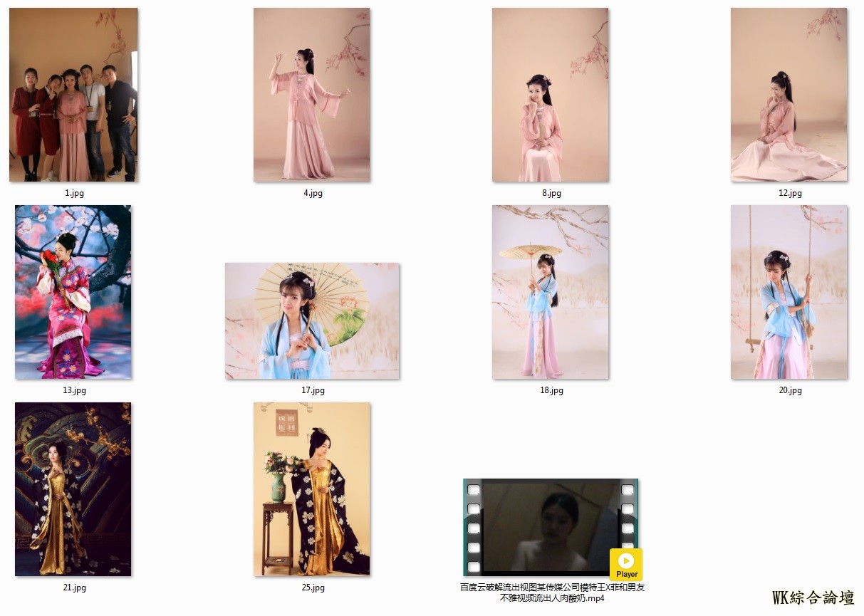Select the 4.jpg image thumbnail
This screenshot has height=616, width=864.
(311, 95)
